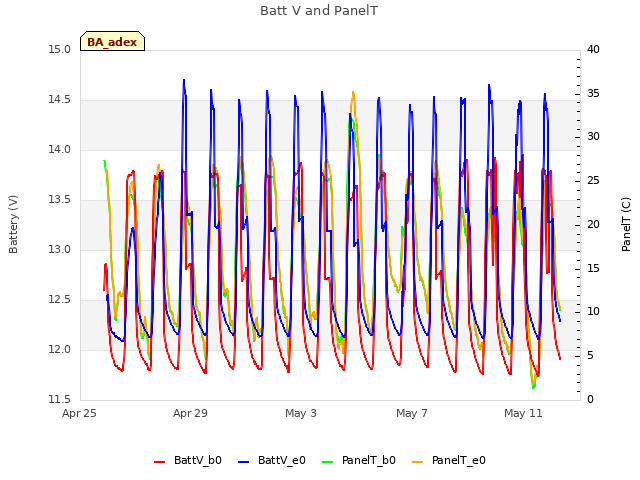Click the 11.5 battery axis value
The width and height of the screenshot is (640, 480).
tap(60, 399)
